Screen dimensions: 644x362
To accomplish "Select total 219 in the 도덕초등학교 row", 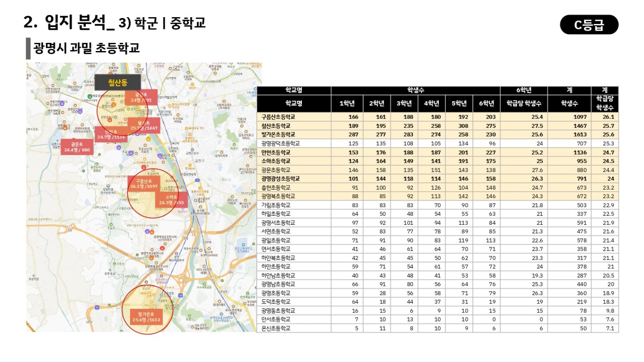I will click(581, 302).
